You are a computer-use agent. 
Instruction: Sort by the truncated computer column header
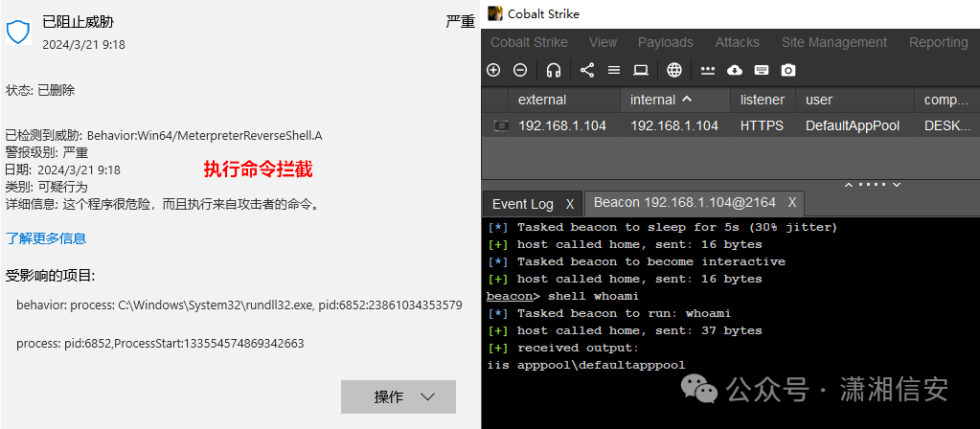[946, 100]
